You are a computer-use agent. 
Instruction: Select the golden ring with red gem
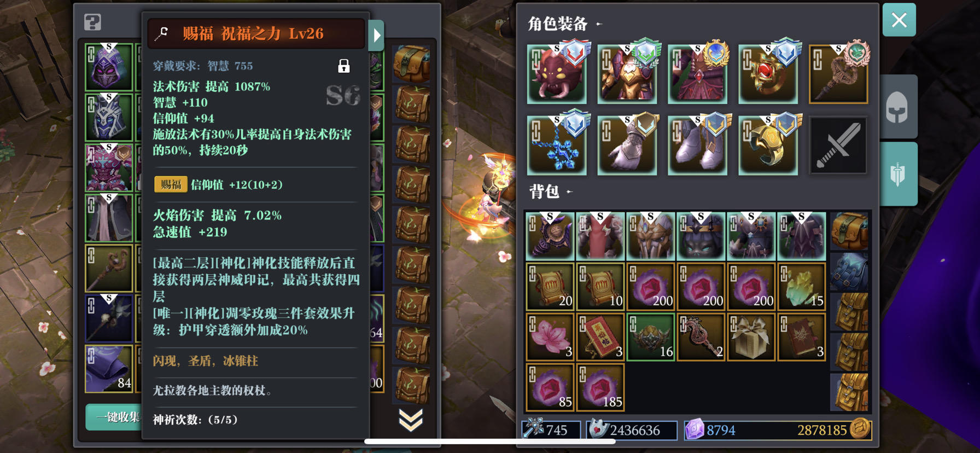[768, 74]
